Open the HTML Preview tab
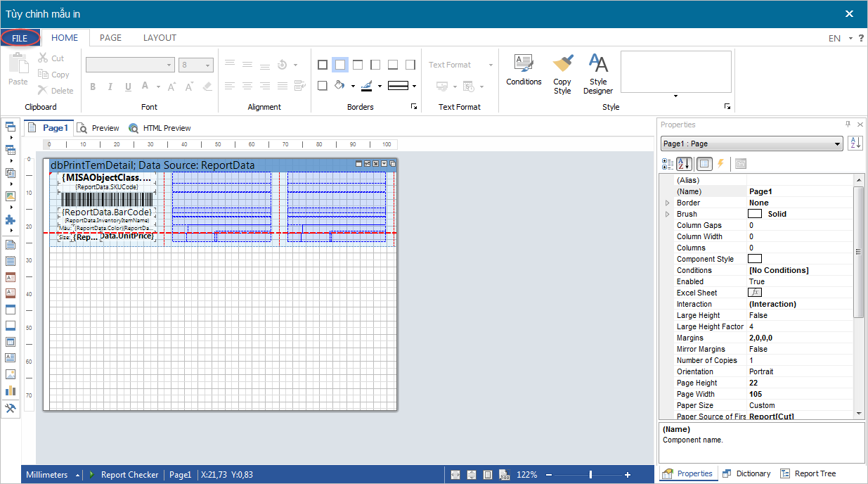Viewport: 868px width, 484px height. (160, 128)
